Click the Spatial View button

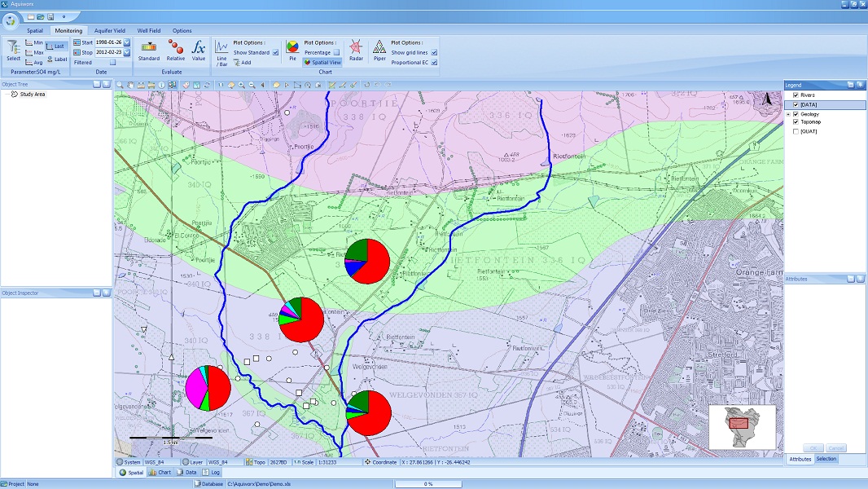(x=322, y=62)
